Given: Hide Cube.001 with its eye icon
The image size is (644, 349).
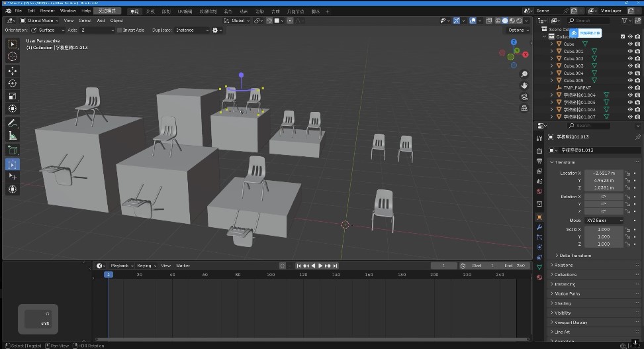Looking at the screenshot, I should coord(629,51).
